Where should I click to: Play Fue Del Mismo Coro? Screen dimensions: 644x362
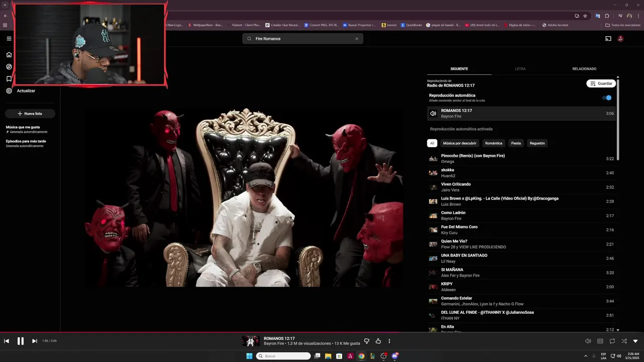coord(521,230)
